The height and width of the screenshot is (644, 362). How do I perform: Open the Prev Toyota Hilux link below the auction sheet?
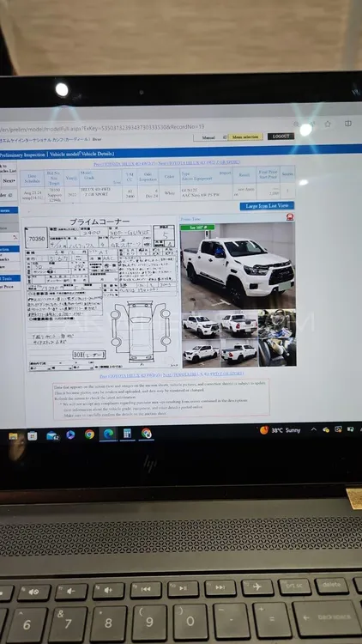[130, 375]
